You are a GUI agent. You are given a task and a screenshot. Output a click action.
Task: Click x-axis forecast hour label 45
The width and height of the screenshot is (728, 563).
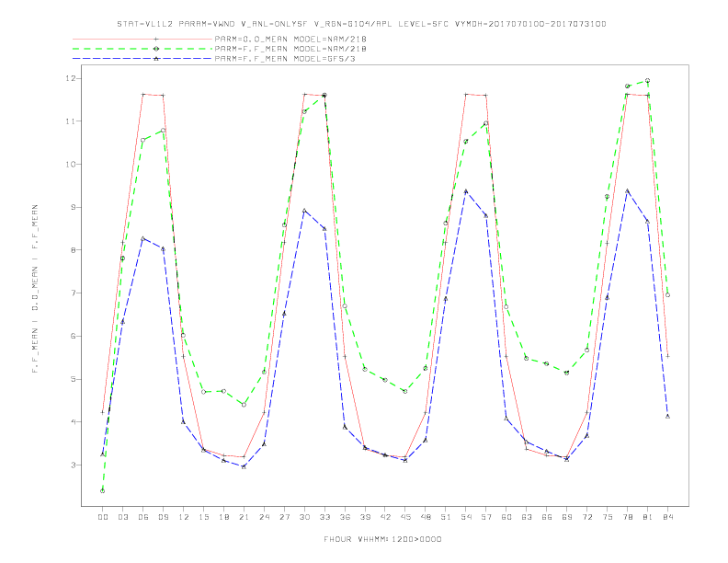click(405, 517)
